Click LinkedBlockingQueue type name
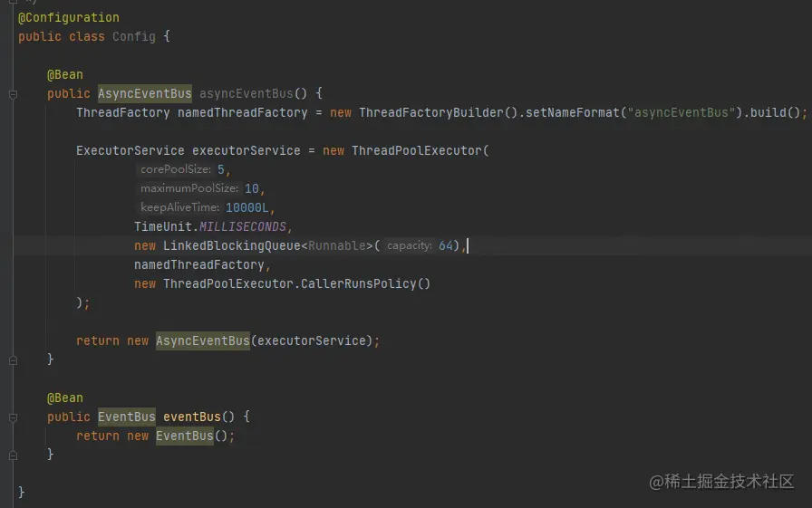This screenshot has width=812, height=508. click(x=231, y=245)
